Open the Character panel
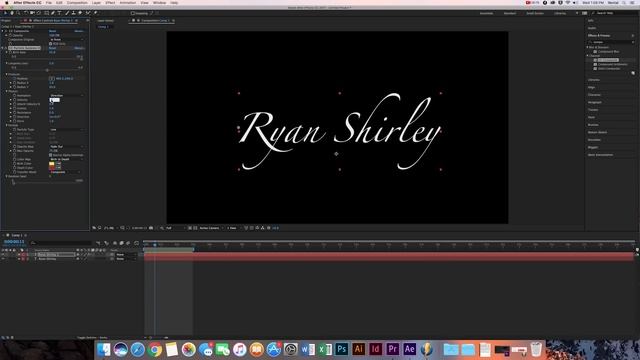640x360 pixels. pos(594,95)
